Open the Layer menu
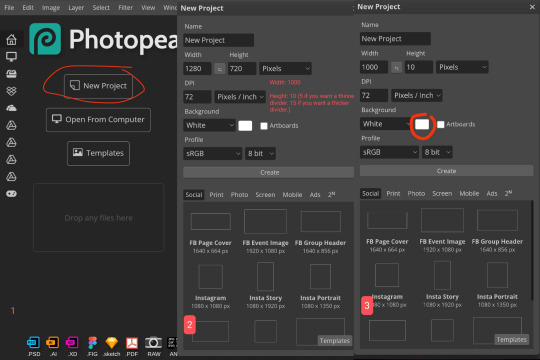Image resolution: width=540 pixels, height=360 pixels. point(76,8)
